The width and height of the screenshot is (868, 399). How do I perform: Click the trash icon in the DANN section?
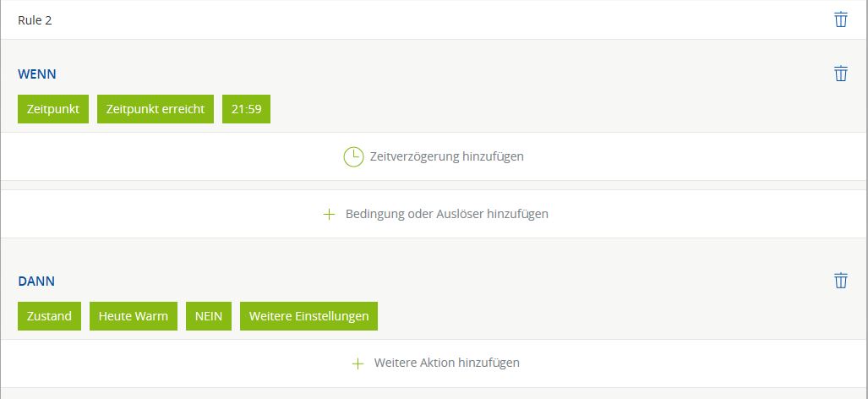(x=840, y=281)
